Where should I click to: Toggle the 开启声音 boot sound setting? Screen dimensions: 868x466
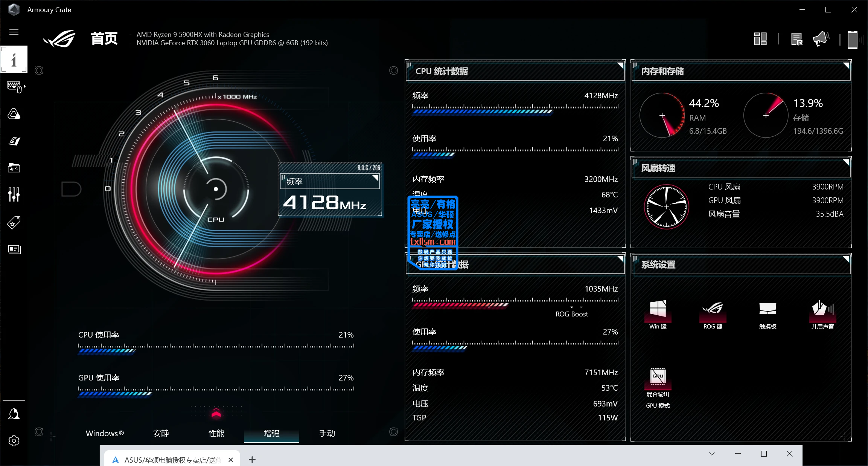pos(823,315)
